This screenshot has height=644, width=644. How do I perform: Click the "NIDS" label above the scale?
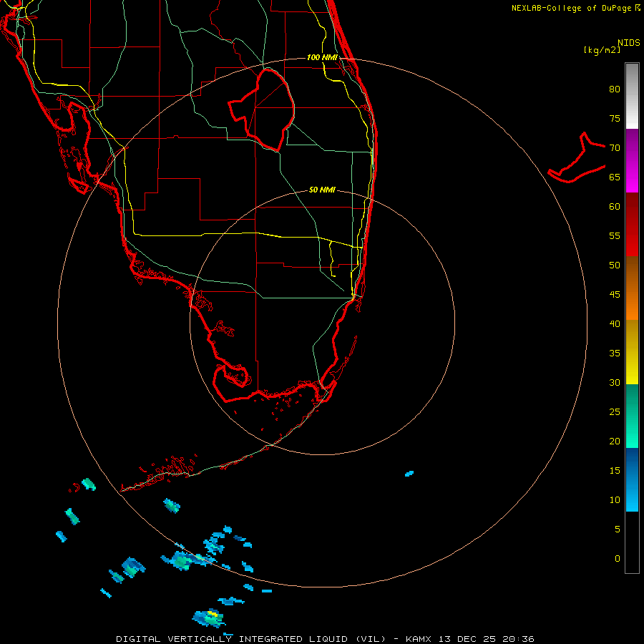(628, 42)
